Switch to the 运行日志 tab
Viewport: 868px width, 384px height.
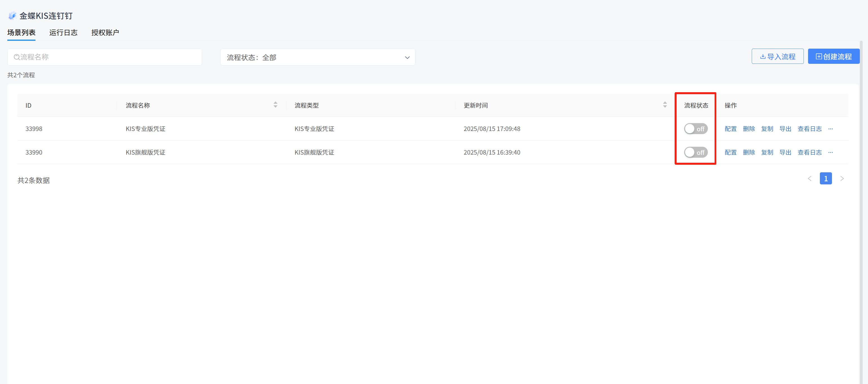[63, 33]
